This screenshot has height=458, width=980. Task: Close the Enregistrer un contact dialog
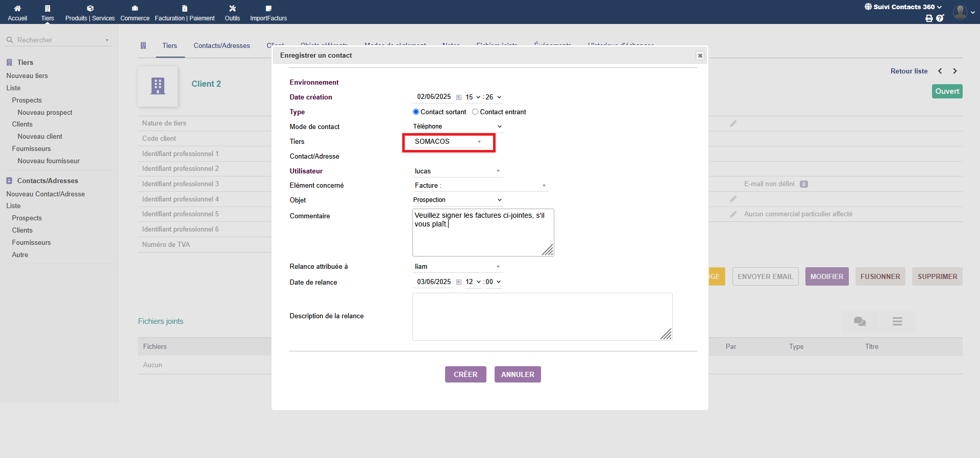[700, 56]
